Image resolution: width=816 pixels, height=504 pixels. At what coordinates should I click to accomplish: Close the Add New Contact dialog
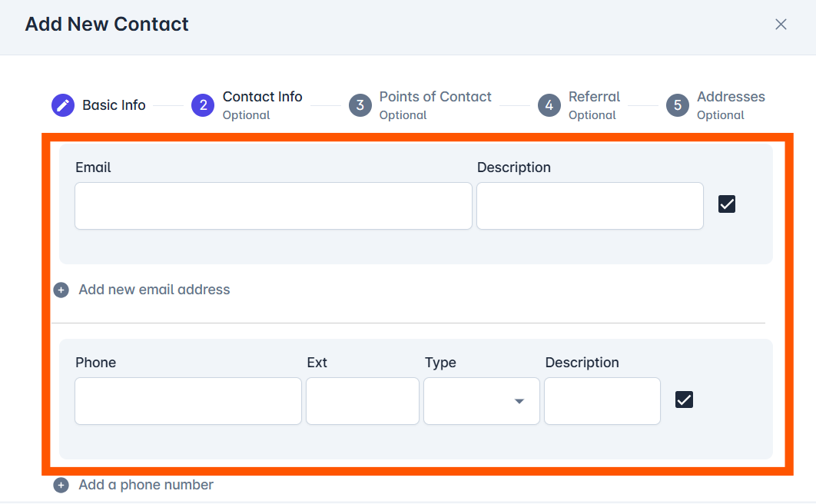(781, 25)
